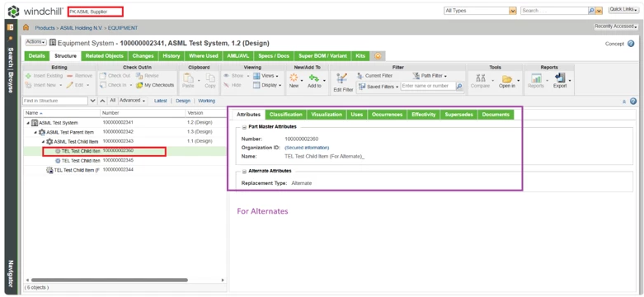Open the Recently Accessed dropdown
This screenshot has width=644, height=297.
[x=616, y=26]
